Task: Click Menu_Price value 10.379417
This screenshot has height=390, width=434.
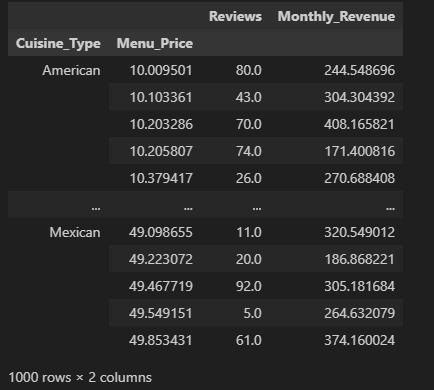Action: (x=161, y=178)
